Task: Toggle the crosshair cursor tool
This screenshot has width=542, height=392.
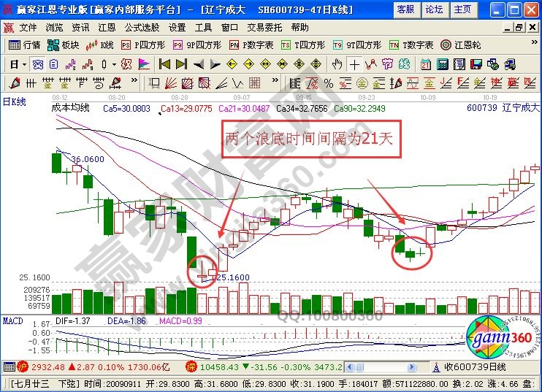Action: 354,64
